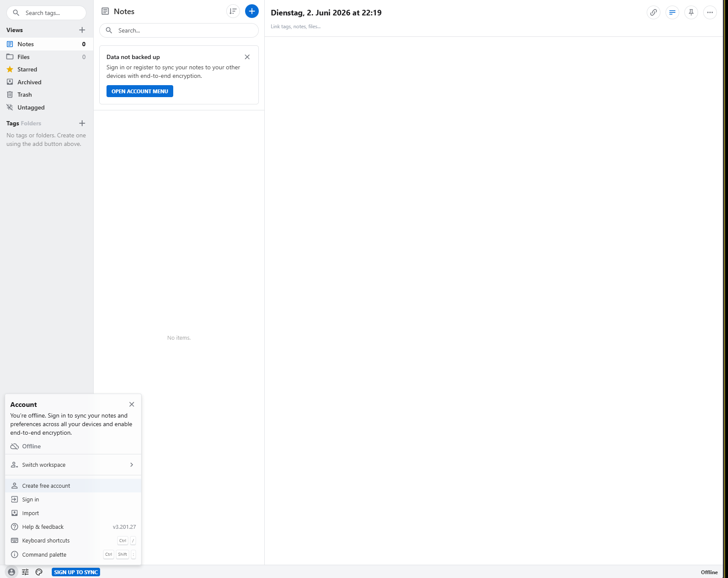The width and height of the screenshot is (728, 578).
Task: Click the import icon in the account menu
Action: click(x=15, y=513)
